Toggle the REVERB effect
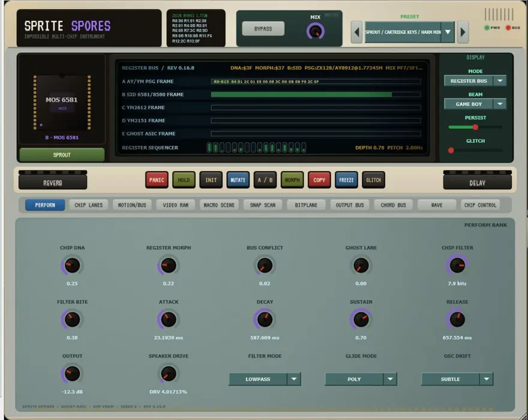The height and width of the screenshot is (420, 528). pos(53,182)
